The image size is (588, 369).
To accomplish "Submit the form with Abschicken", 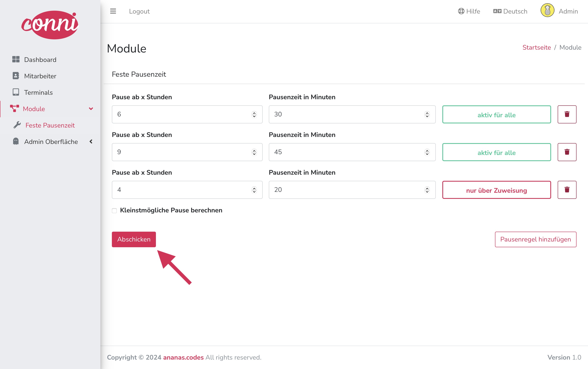I will point(134,239).
